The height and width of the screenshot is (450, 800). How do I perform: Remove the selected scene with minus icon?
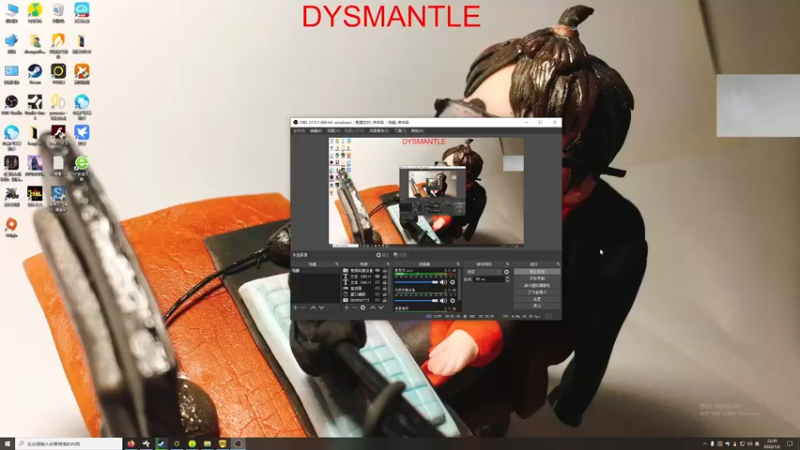point(303,308)
